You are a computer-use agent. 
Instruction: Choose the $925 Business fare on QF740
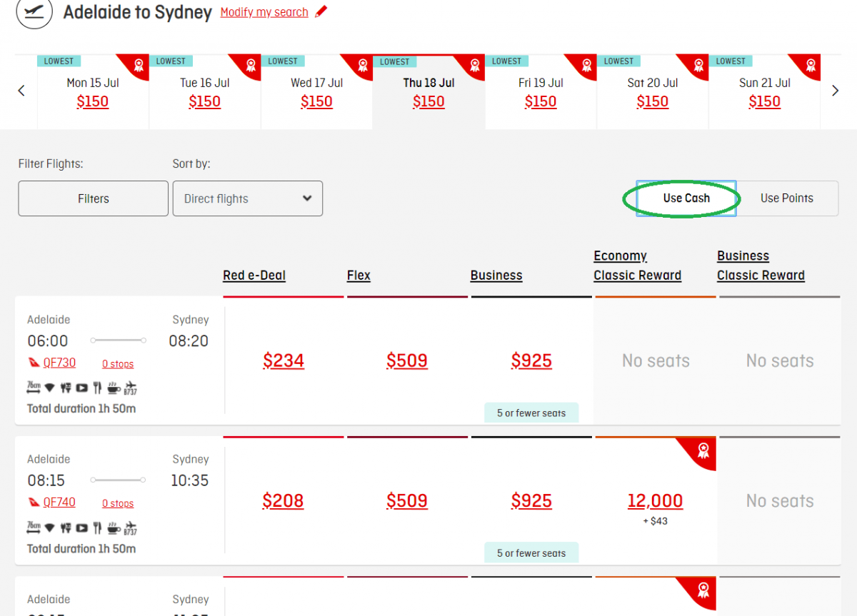[531, 501]
